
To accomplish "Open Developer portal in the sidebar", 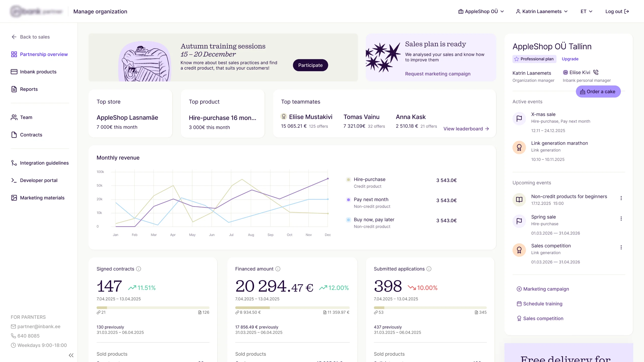I will click(34, 180).
